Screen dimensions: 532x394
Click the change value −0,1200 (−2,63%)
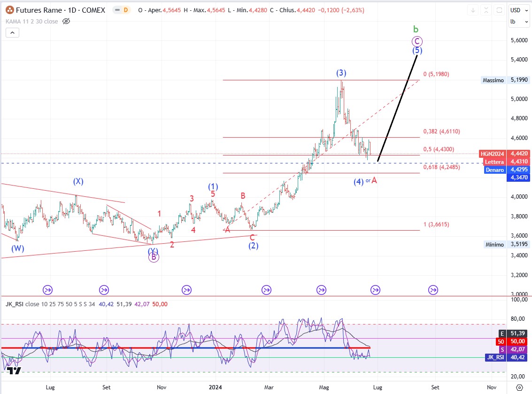tap(341, 10)
